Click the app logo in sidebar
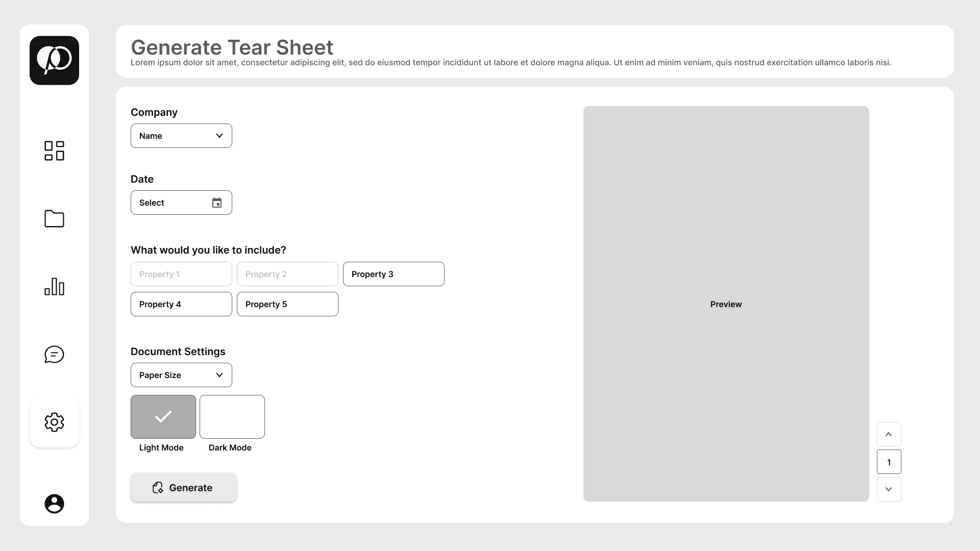Screen dimensions: 980x551 [x=54, y=60]
